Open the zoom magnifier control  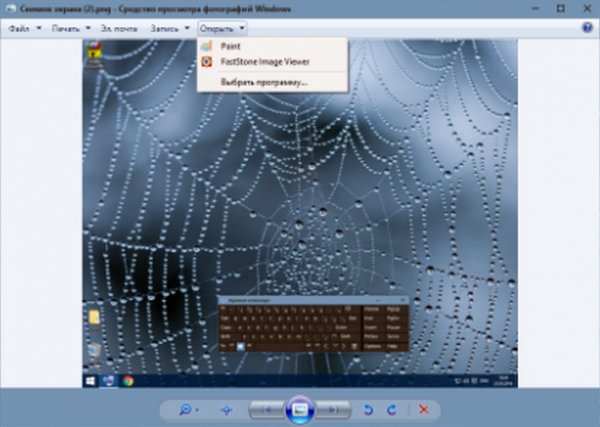185,410
